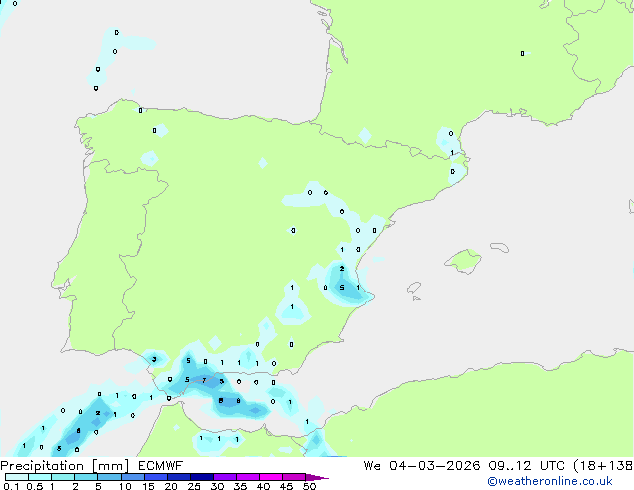634x490 pixels.
Task: Click the '7' precipitation value on map
Action: (x=204, y=380)
